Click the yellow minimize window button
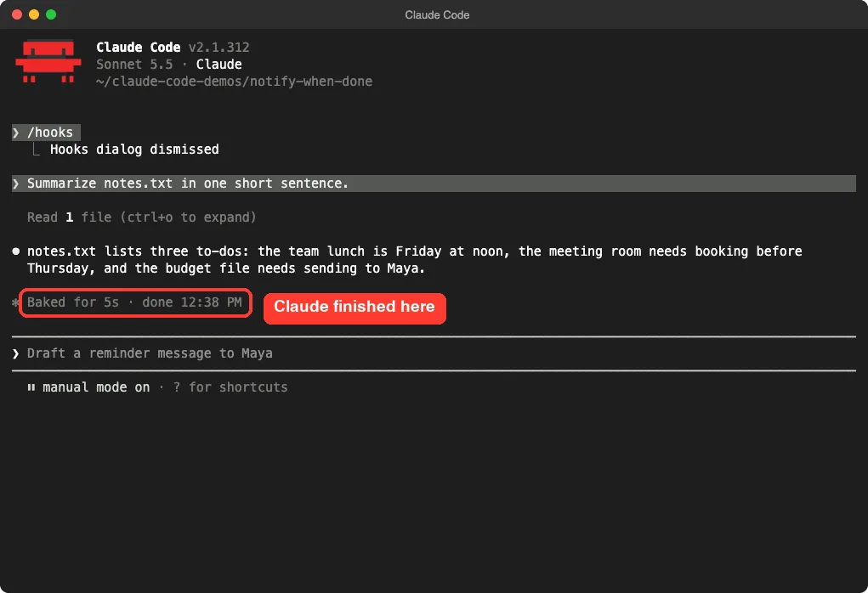The width and height of the screenshot is (868, 593). click(34, 14)
